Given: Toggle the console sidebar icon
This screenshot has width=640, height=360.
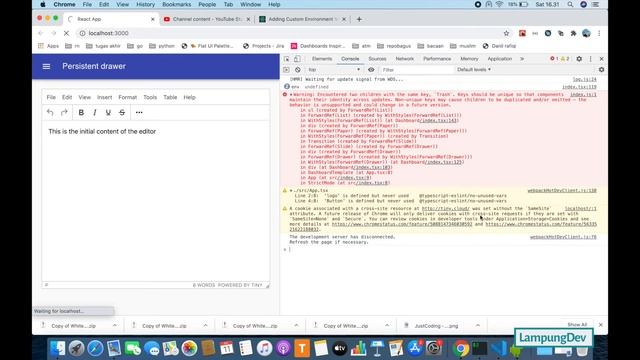Looking at the screenshot, I should (x=286, y=70).
